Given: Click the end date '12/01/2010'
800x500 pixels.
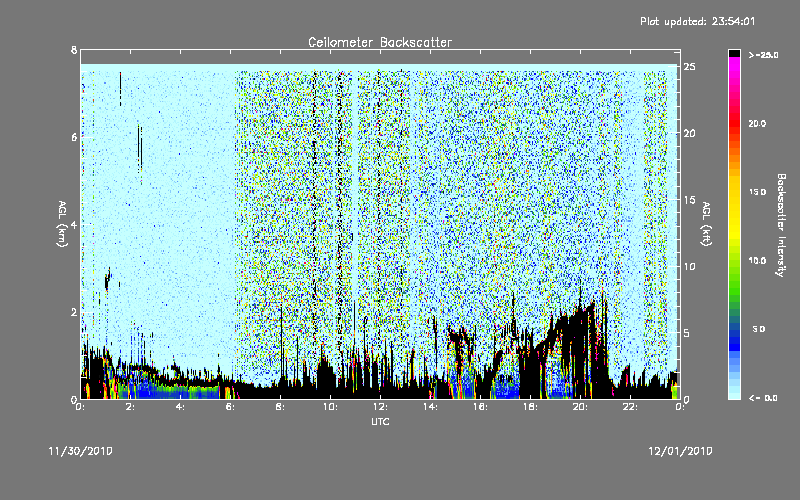Looking at the screenshot, I should tap(680, 451).
